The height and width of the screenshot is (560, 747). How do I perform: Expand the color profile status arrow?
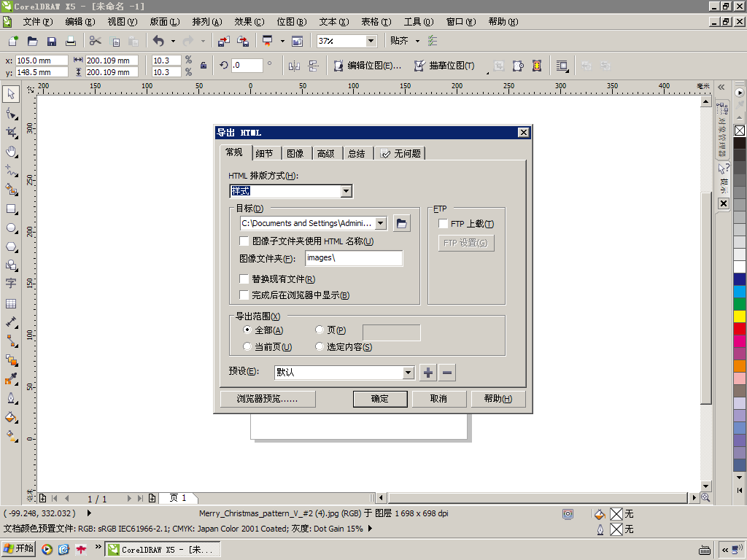click(371, 529)
